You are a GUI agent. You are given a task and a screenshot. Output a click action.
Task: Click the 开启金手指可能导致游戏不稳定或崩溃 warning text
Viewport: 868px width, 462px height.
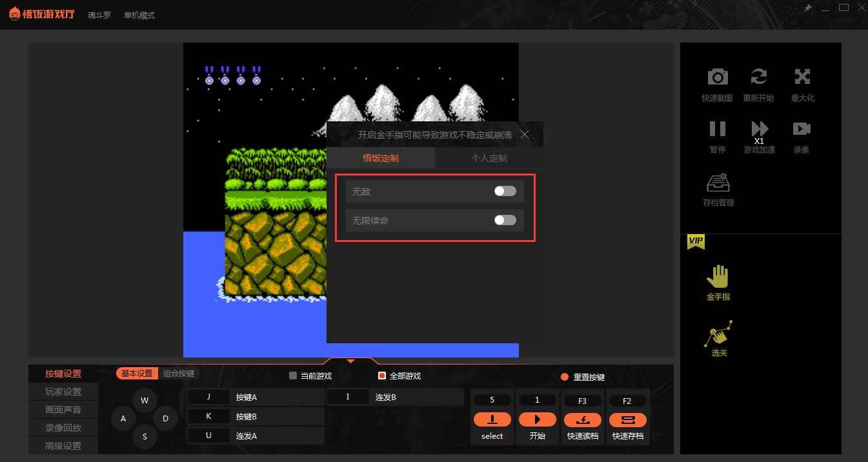point(435,135)
